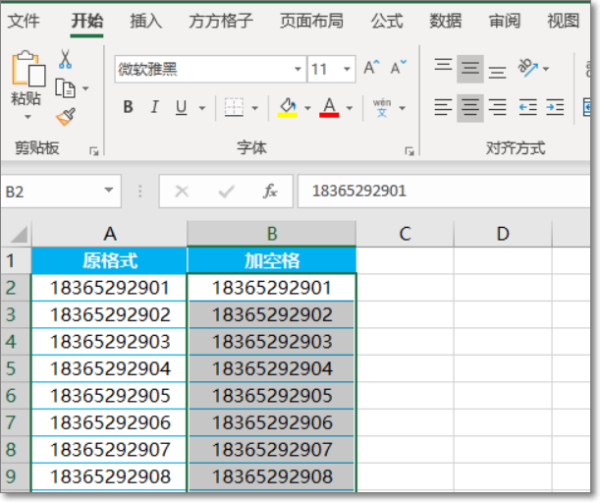Click the Paste clipboard icon
The height and width of the screenshot is (502, 600).
[x=28, y=68]
